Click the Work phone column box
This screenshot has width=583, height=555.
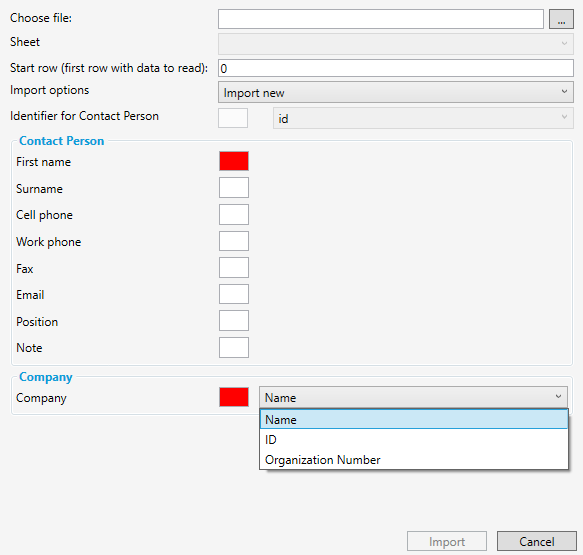[234, 241]
